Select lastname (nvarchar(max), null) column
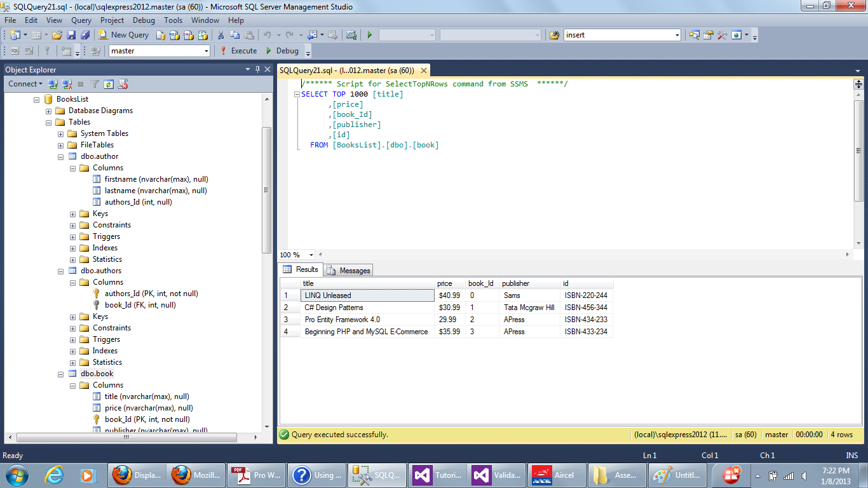 tap(156, 191)
